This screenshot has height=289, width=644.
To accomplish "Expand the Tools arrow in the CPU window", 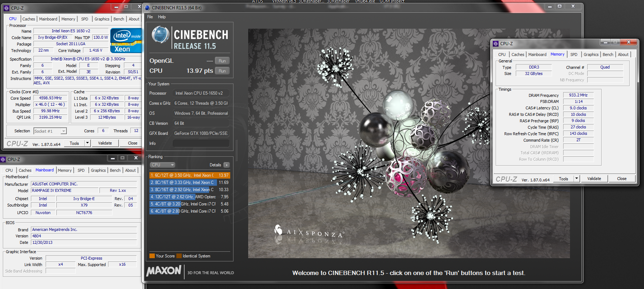I will tap(87, 143).
